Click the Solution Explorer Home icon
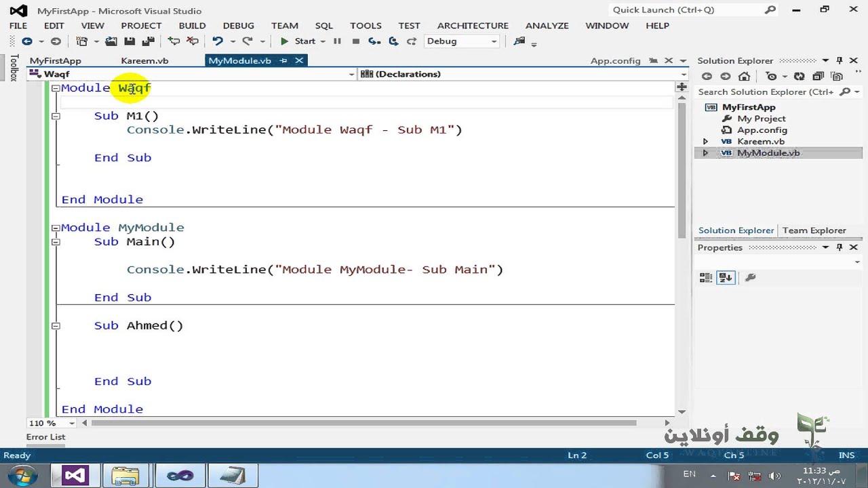This screenshot has height=488, width=868. click(x=745, y=77)
